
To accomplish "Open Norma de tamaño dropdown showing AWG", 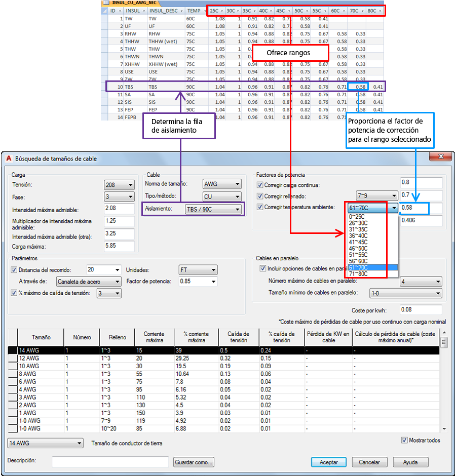I will 222,184.
